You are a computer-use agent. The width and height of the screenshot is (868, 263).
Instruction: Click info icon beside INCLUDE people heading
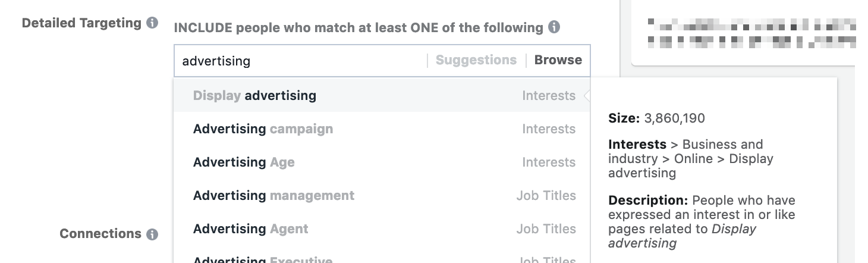coord(554,27)
